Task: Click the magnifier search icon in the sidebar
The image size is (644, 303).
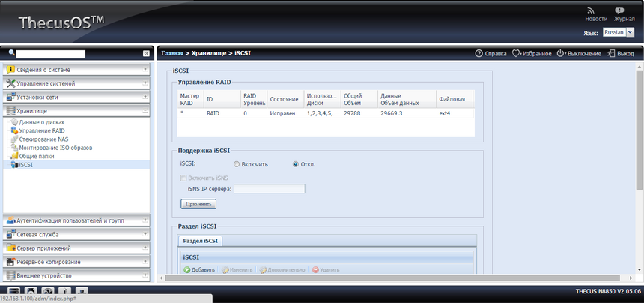Action: click(11, 53)
